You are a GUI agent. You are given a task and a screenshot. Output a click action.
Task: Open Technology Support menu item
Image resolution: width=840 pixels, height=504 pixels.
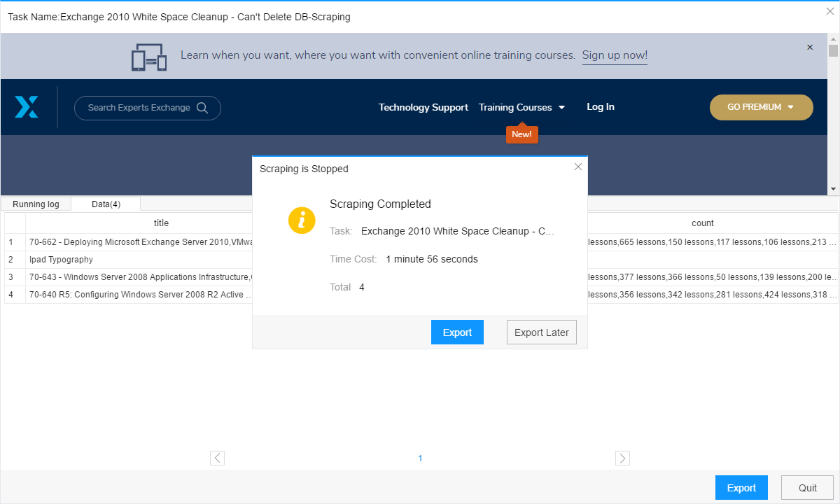[x=423, y=107]
